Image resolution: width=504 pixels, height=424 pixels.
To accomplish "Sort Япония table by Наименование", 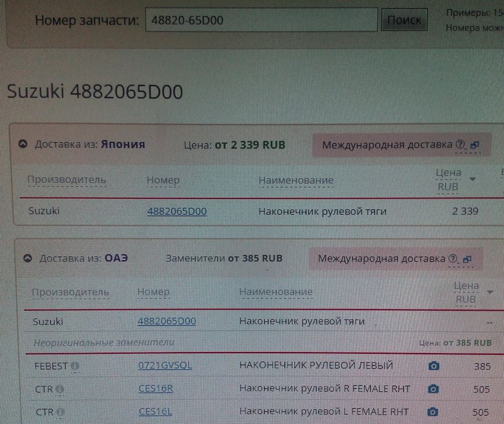I will [296, 180].
